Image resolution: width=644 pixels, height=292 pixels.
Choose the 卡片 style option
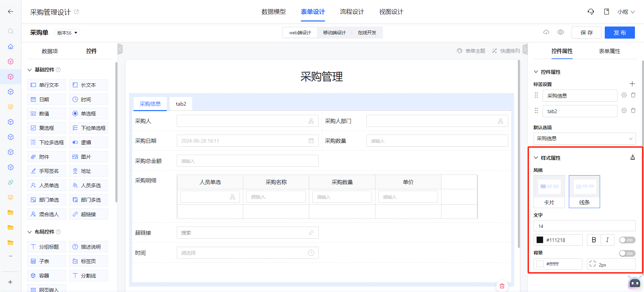(x=549, y=192)
